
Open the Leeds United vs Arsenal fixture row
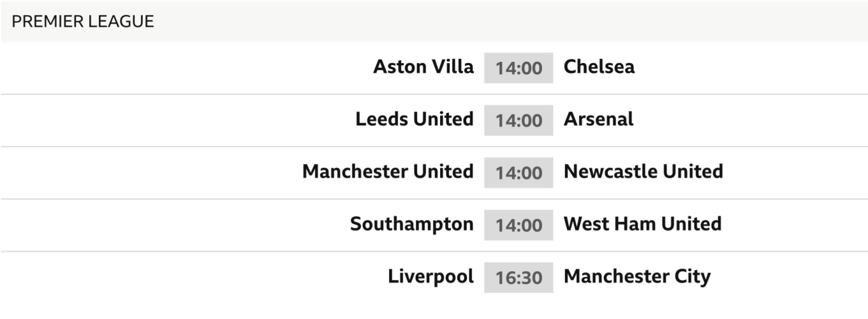pyautogui.click(x=191, y=120)
